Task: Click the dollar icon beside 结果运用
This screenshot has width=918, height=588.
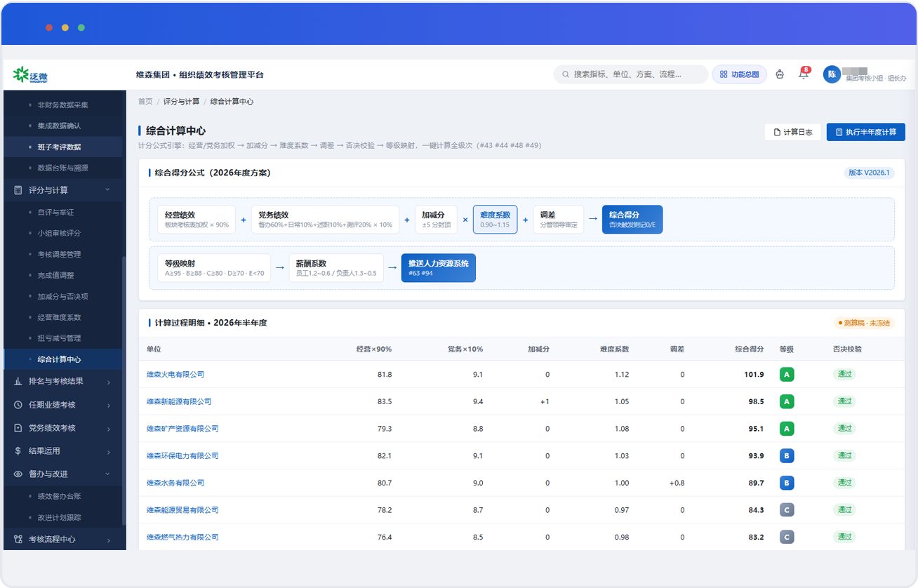Action: click(x=18, y=451)
